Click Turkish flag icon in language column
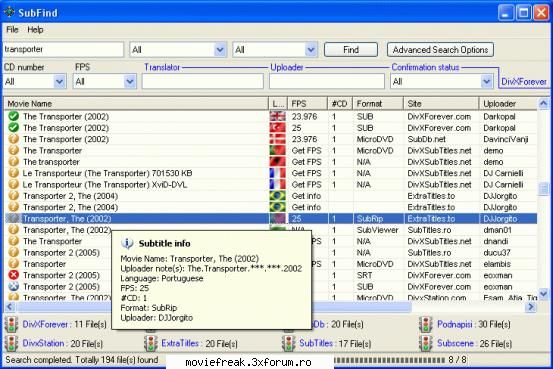The image size is (553, 369). point(278,128)
